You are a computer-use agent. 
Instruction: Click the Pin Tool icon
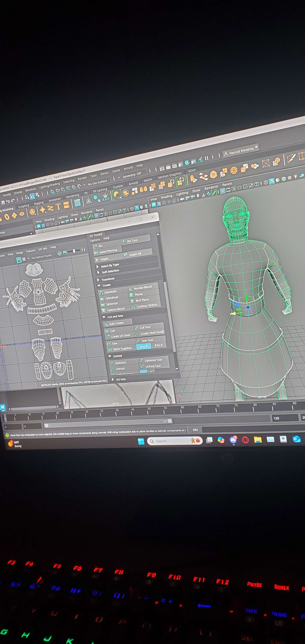124,241
